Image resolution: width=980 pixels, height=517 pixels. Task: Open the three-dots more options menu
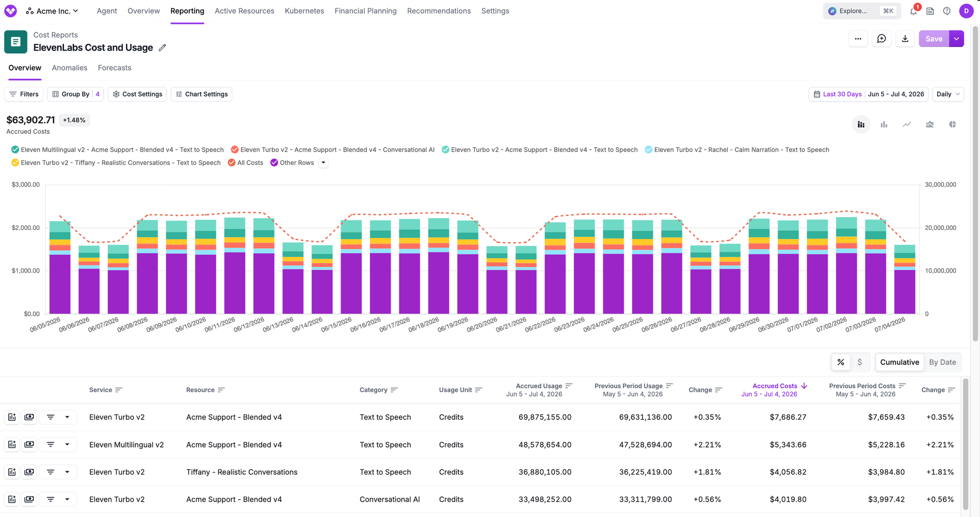point(858,39)
